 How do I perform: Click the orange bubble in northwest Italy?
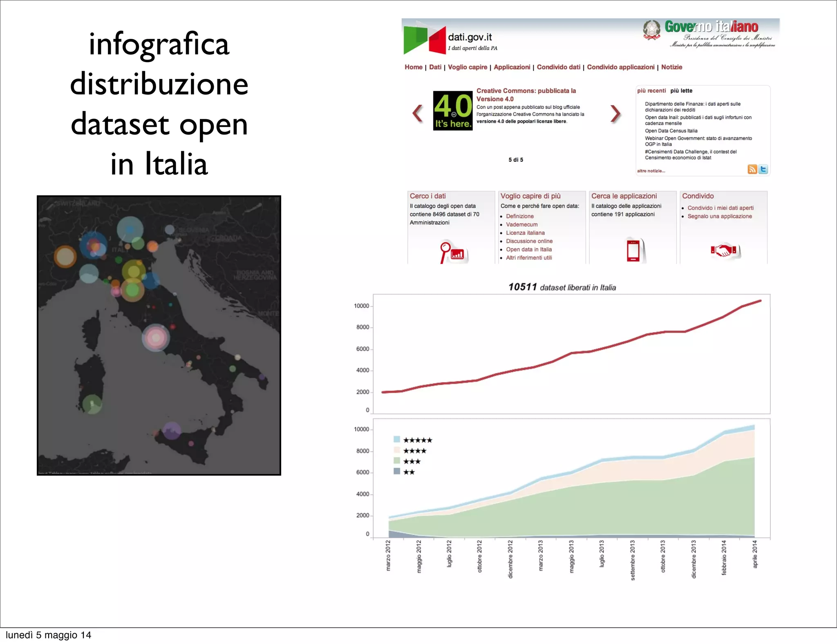65,257
